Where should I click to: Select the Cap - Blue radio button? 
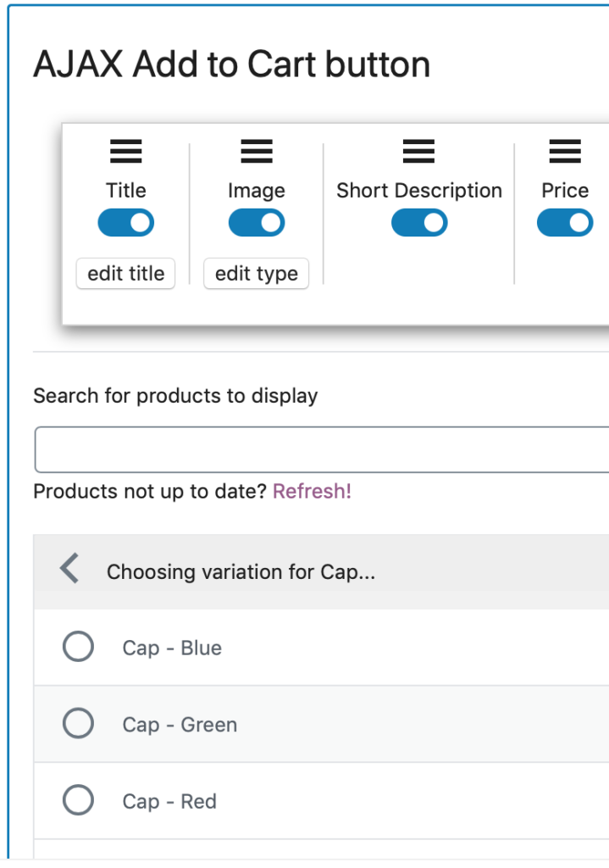pyautogui.click(x=78, y=647)
